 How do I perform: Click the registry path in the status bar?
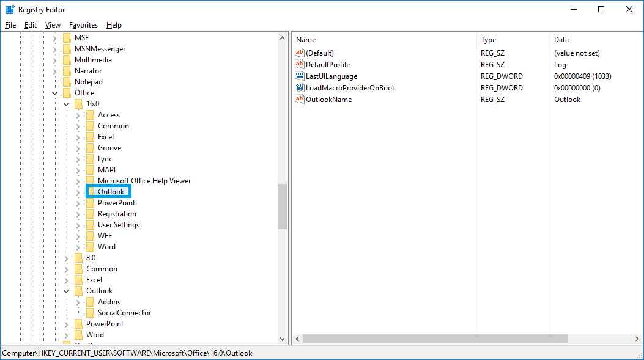click(127, 353)
